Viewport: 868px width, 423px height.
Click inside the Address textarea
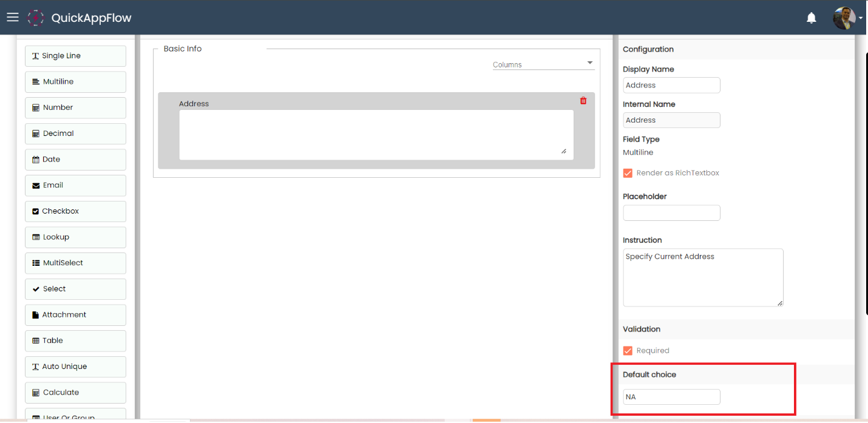tap(376, 135)
